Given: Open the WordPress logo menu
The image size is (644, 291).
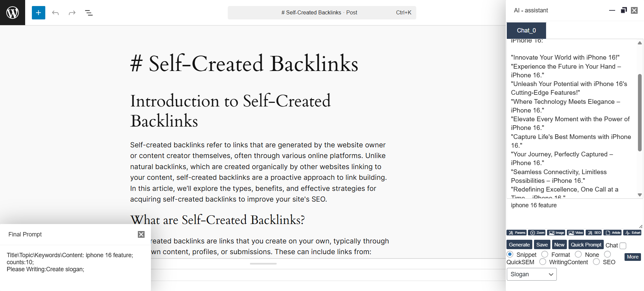Looking at the screenshot, I should [12, 12].
